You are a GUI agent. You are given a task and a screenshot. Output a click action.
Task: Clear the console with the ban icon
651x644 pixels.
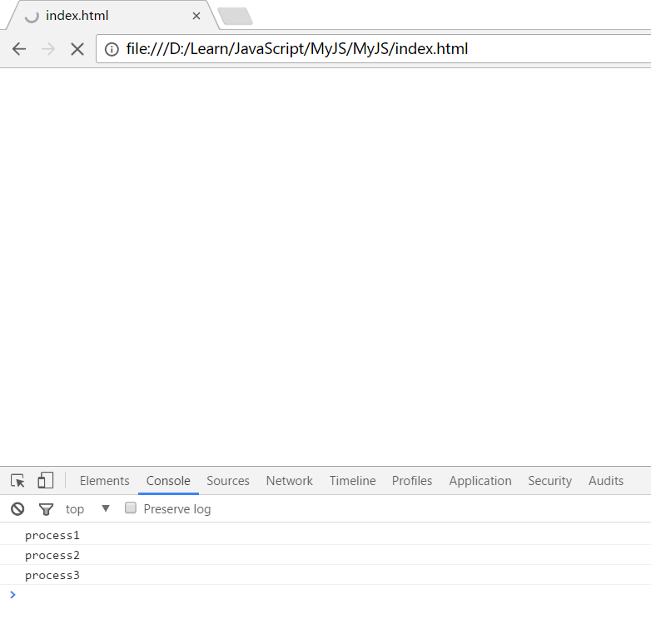(17, 508)
